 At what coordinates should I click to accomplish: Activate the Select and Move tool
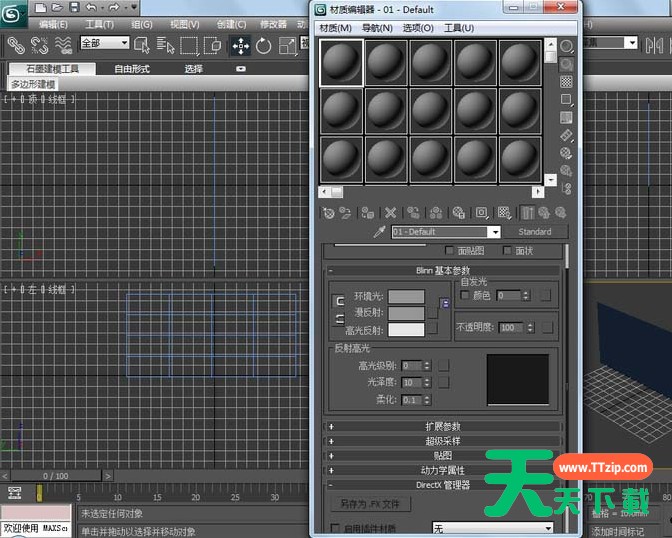pos(241,45)
